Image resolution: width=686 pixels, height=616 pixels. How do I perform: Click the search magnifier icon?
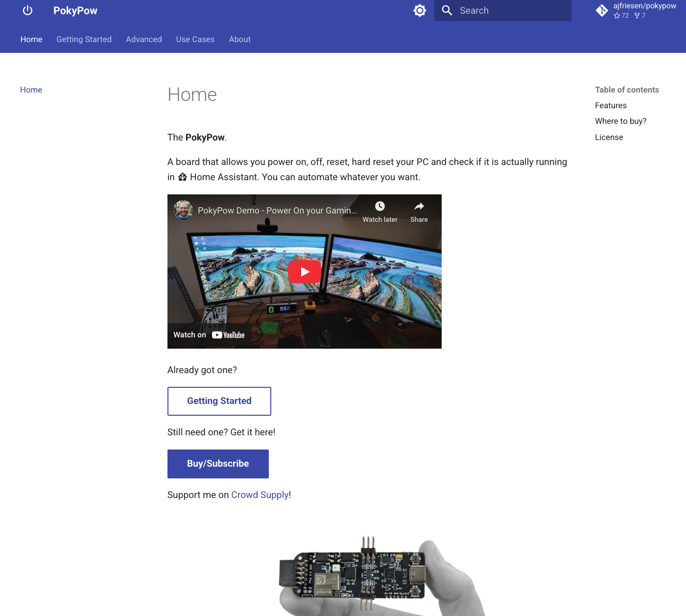point(447,11)
